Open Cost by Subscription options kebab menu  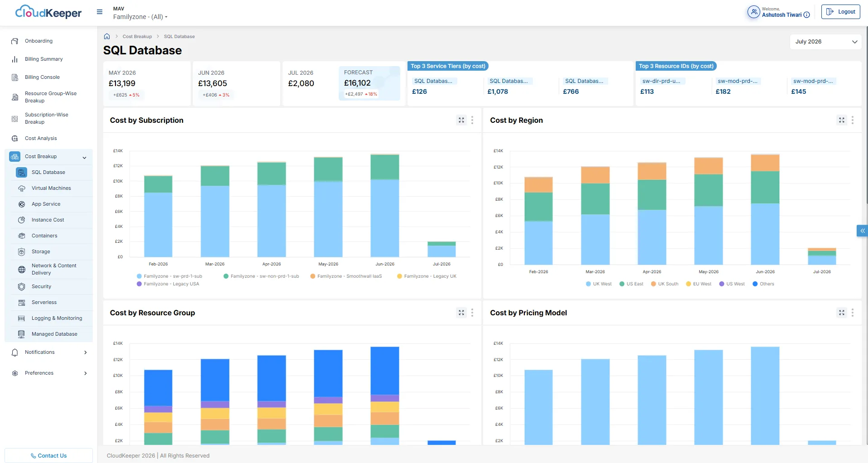472,120
